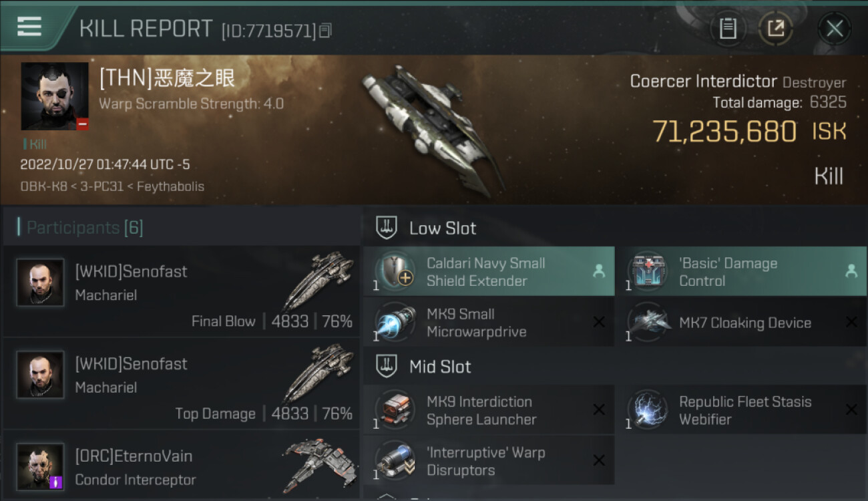The width and height of the screenshot is (868, 501).
Task: View Senofast Top Damage participant entry
Action: click(x=181, y=383)
